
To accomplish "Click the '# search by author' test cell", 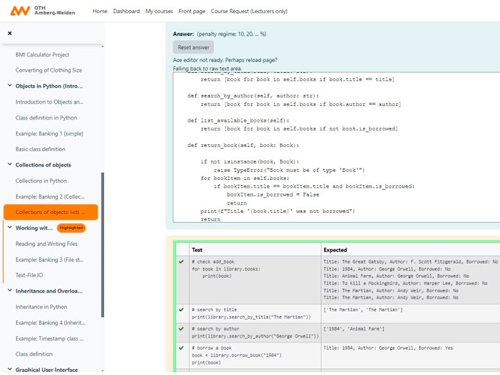I will [x=255, y=332].
